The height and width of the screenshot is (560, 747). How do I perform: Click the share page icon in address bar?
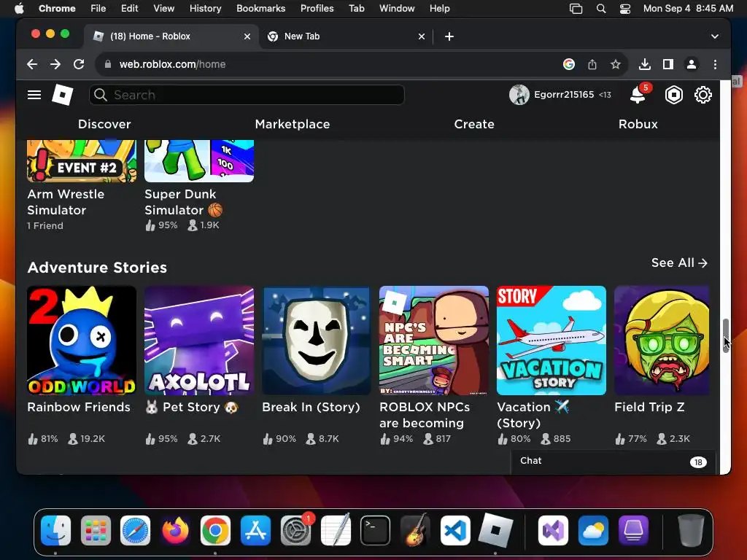pyautogui.click(x=592, y=64)
